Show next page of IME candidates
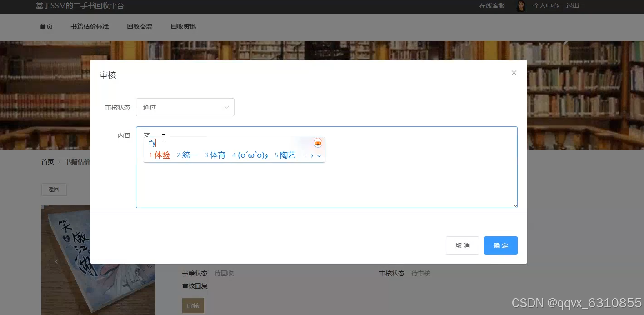The width and height of the screenshot is (644, 315). pyautogui.click(x=312, y=156)
